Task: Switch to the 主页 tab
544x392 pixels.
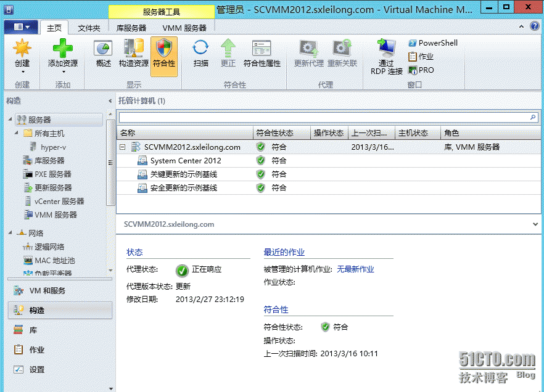Action: (x=54, y=28)
